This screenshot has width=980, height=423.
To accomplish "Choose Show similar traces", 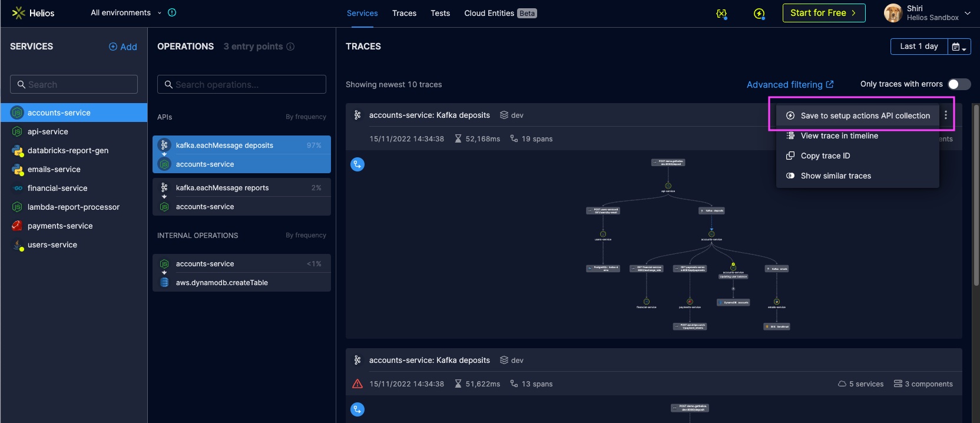I will [x=857, y=176].
